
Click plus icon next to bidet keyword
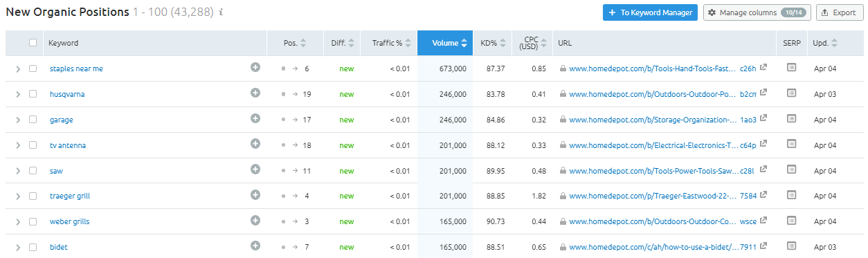click(x=255, y=246)
